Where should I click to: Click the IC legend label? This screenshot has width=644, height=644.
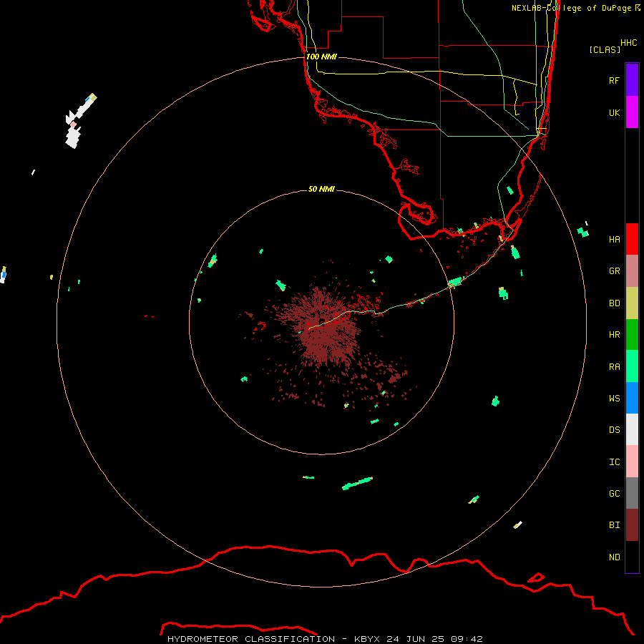pyautogui.click(x=614, y=462)
